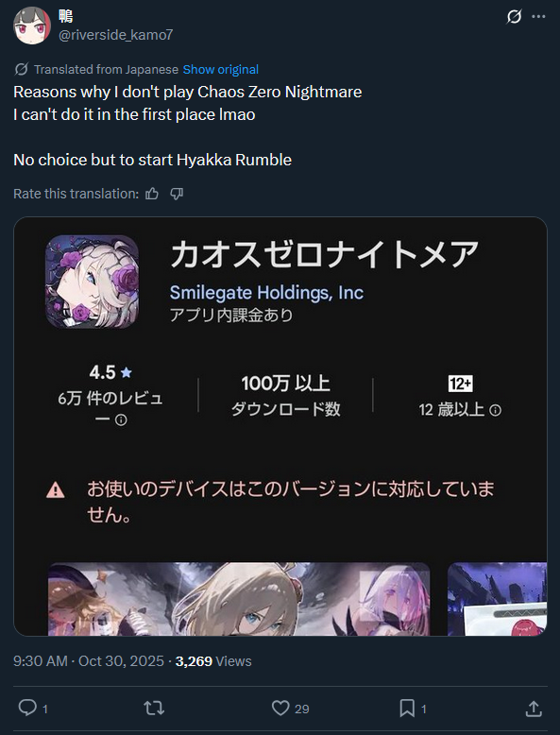Viewport: 560px width, 735px height.
Task: Rate the translation with a thumbs down
Action: coord(177,194)
